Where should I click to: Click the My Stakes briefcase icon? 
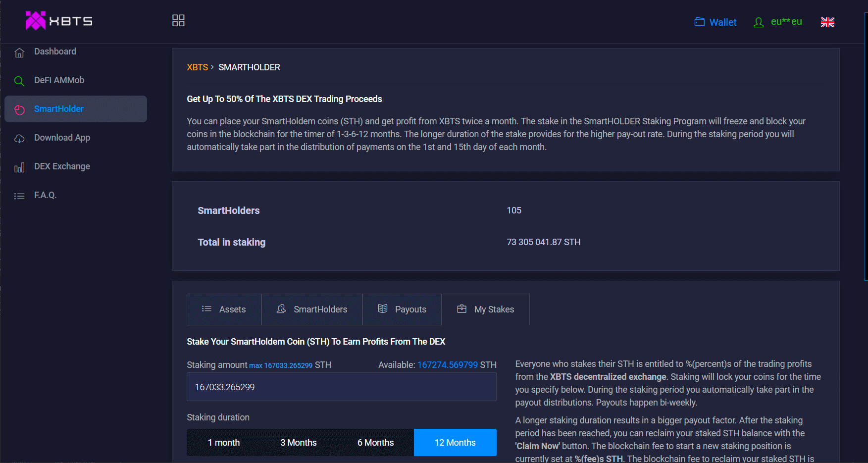click(x=461, y=309)
